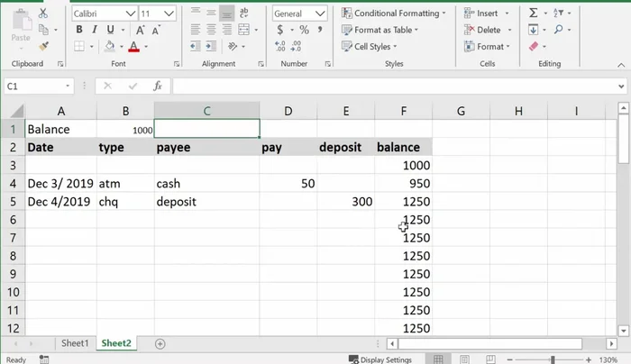This screenshot has width=631, height=364.
Task: Toggle Bold formatting
Action: click(x=79, y=30)
